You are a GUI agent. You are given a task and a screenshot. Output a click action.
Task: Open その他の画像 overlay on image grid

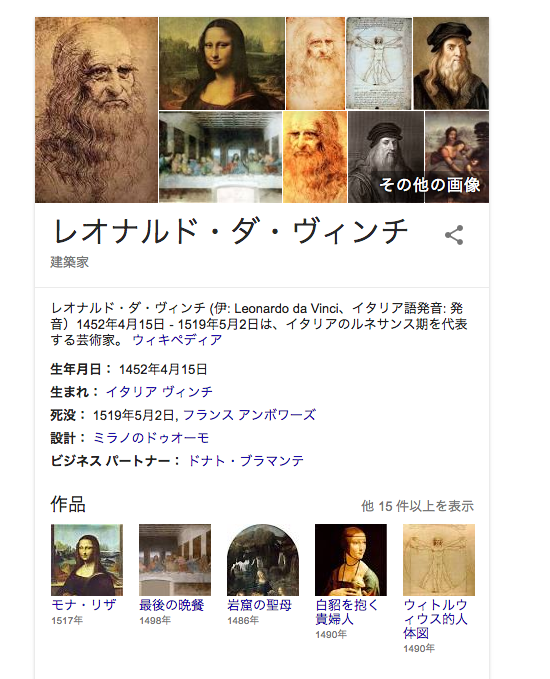point(430,185)
